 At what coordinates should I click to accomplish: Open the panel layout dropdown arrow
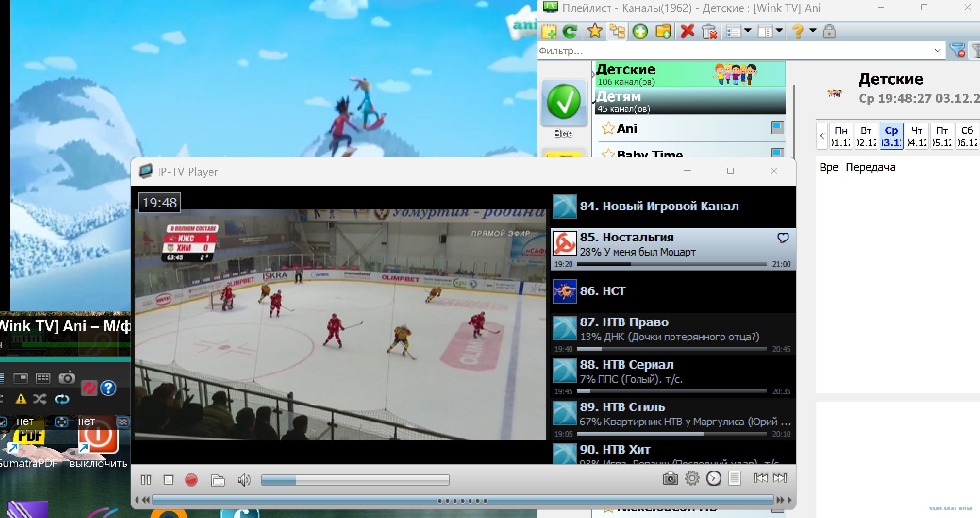(779, 30)
